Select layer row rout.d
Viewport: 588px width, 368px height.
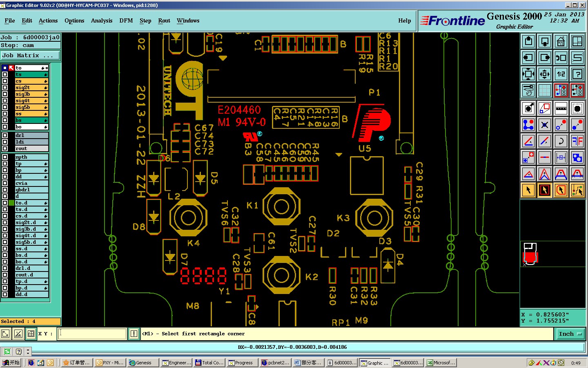pyautogui.click(x=31, y=275)
